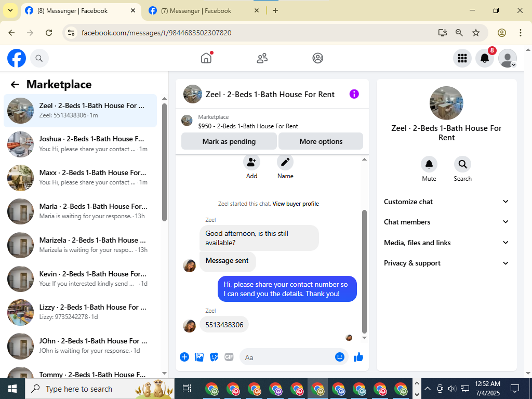Click the conversation list scrollbar
Image resolution: width=532 pixels, height=399 pixels.
click(164, 162)
